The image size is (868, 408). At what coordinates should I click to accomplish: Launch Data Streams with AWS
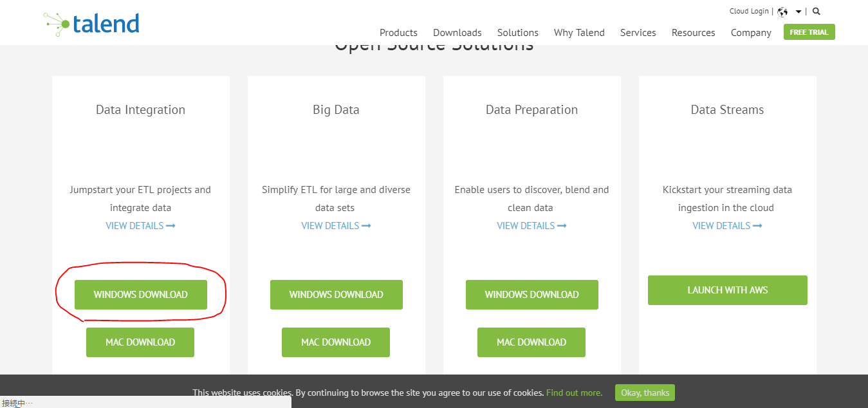pos(728,290)
